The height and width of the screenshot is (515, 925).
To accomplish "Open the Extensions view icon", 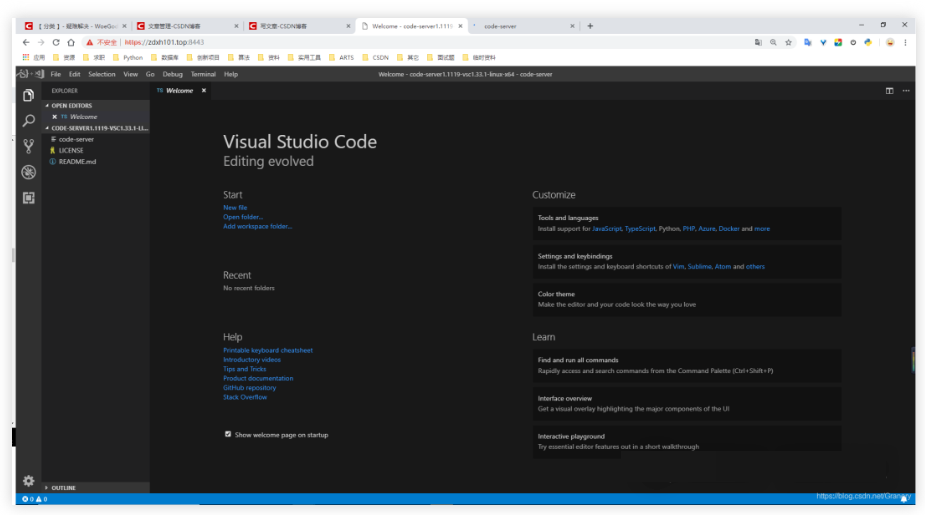I will [28, 198].
